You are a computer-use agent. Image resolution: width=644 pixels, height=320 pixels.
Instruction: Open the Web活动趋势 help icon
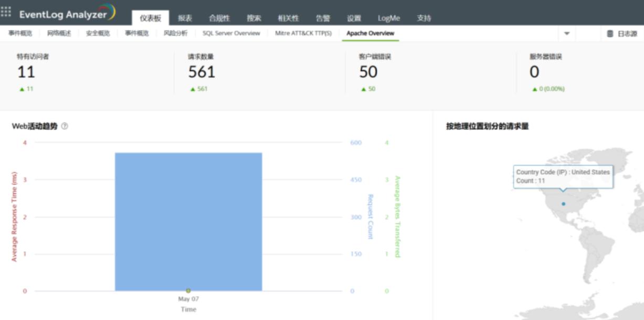(65, 126)
